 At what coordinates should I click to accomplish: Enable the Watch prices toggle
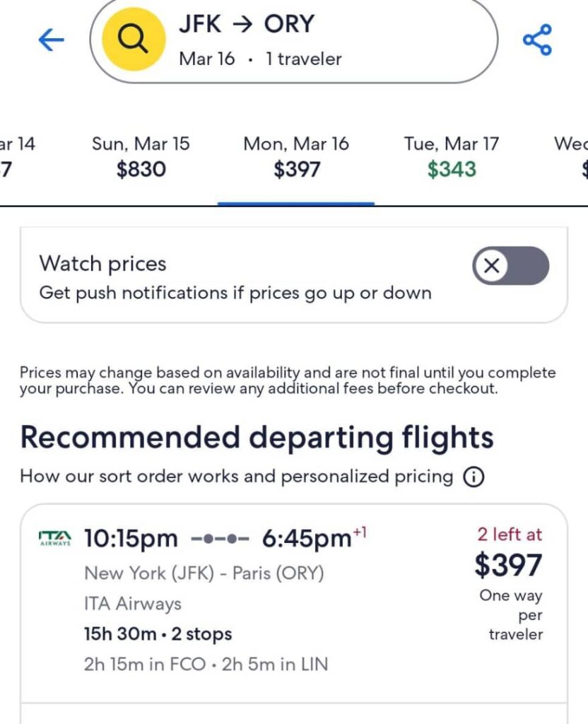pyautogui.click(x=510, y=266)
